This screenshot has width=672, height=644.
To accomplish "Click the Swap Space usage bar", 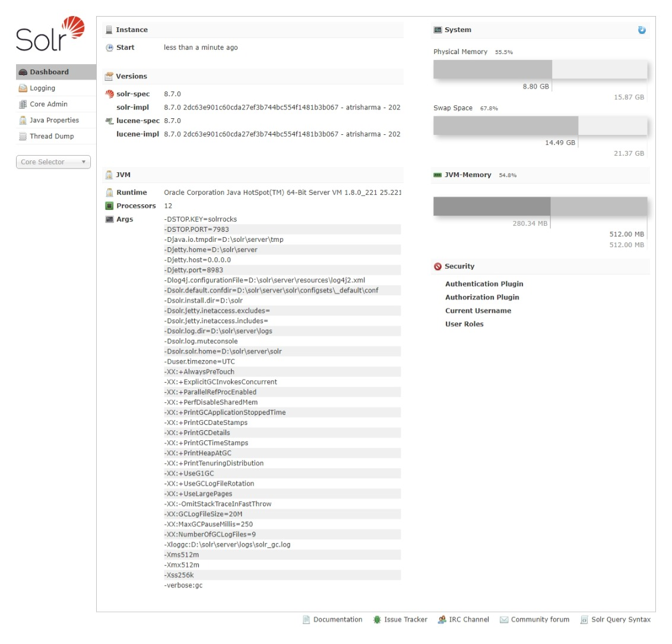I will coord(540,125).
